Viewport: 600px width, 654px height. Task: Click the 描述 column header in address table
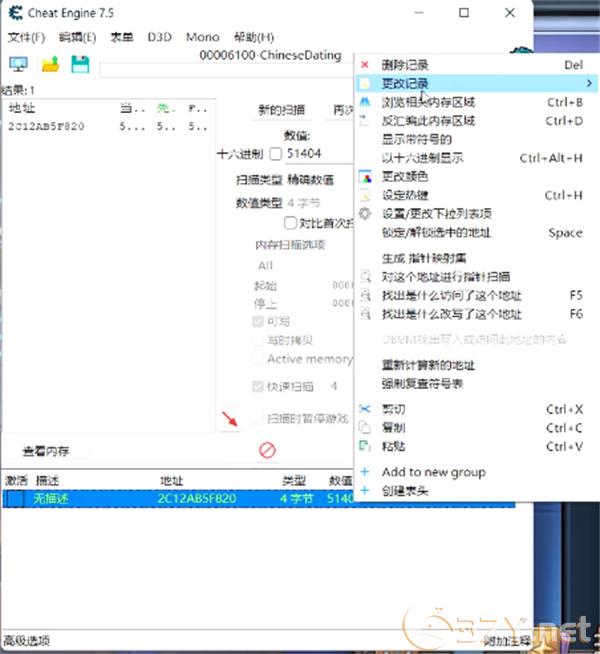pos(47,481)
